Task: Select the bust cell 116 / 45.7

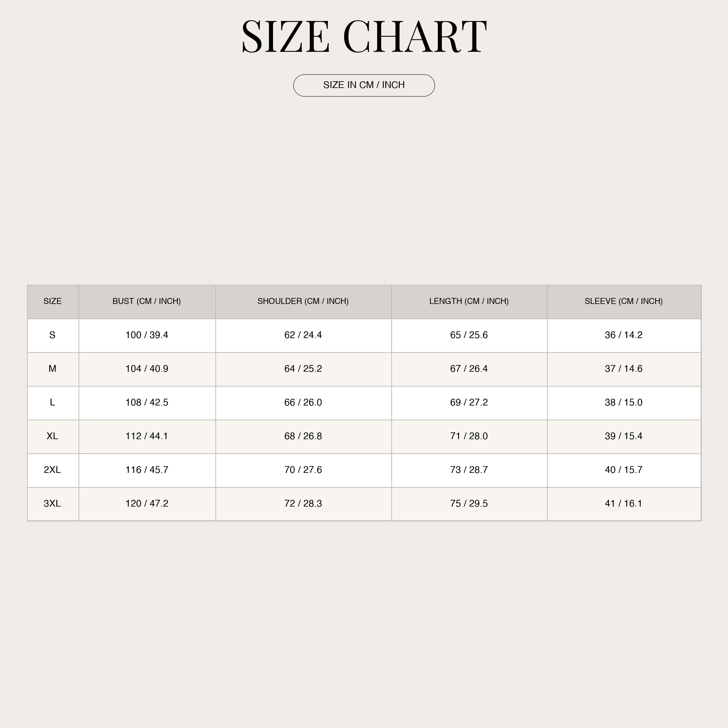Action: coord(147,470)
